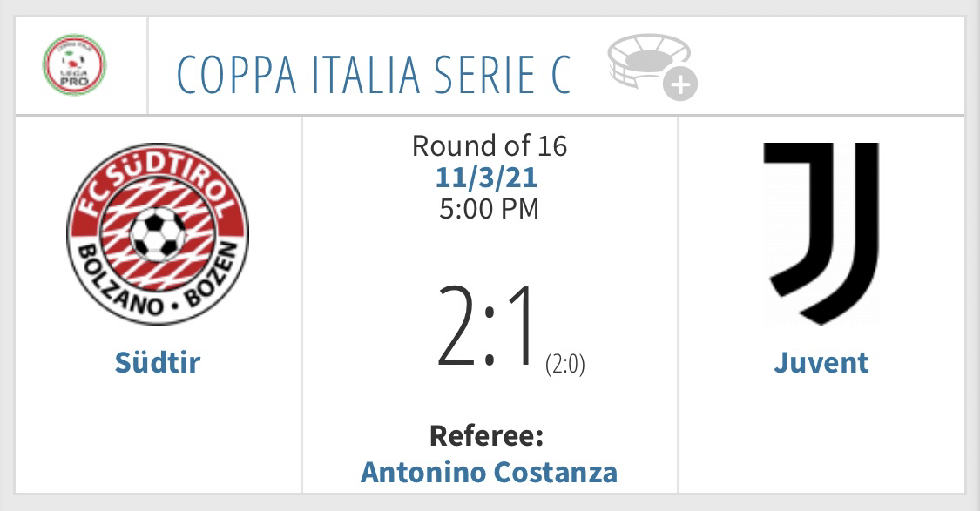Click the gray plus badge on the stadium icon
Screen dimensions: 980x511
tap(680, 84)
